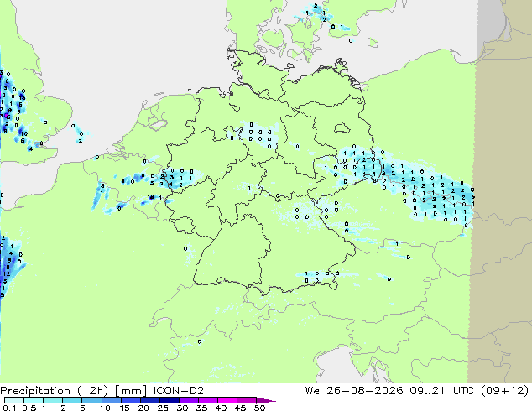Image resolution: width=532 pixels, height=411 pixels.
Task: Click the '35' legend scale label
Action: pos(201,408)
